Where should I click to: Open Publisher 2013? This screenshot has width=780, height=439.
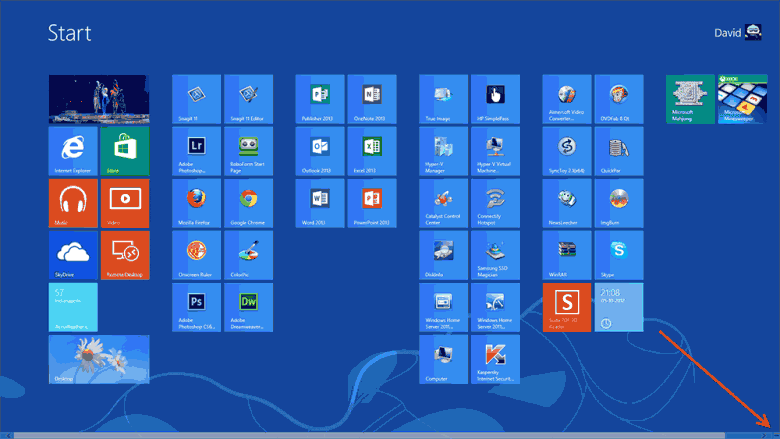(x=320, y=99)
